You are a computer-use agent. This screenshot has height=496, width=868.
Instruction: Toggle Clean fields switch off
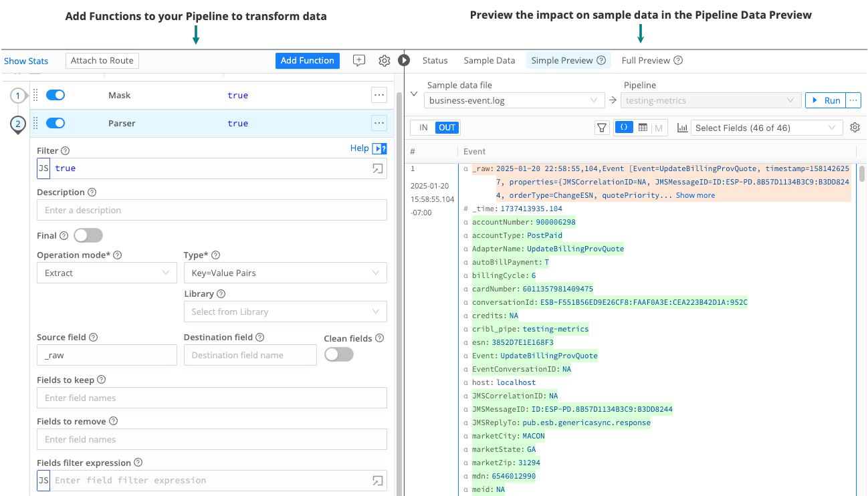click(x=338, y=354)
